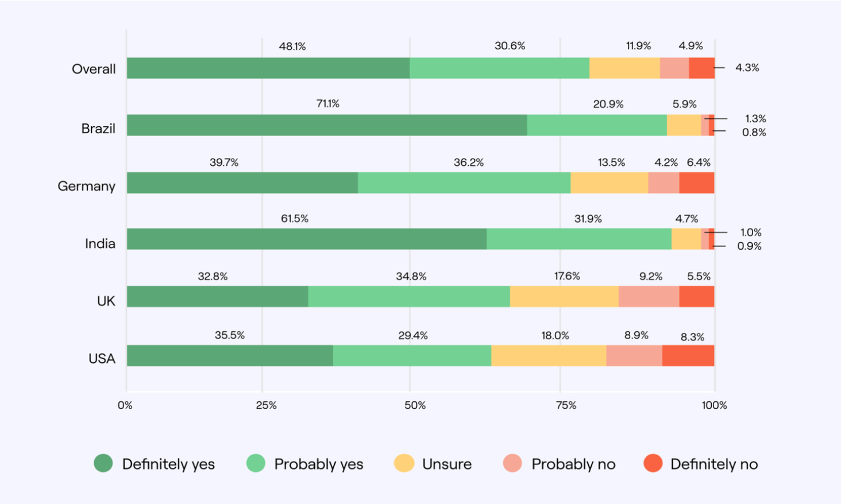Select Germany's light green Probably yes segment

tap(464, 183)
